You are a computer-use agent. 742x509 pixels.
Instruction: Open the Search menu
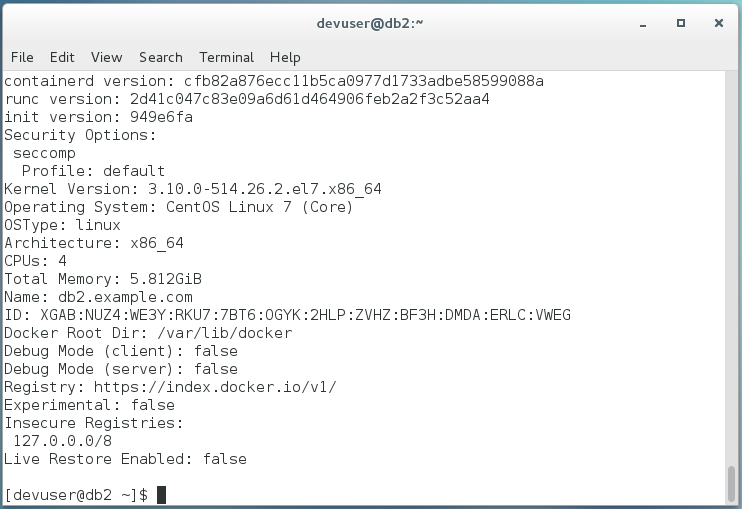click(160, 57)
